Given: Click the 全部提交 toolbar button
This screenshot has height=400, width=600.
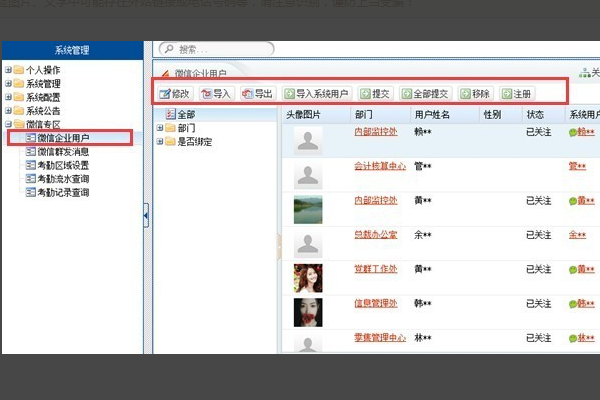Looking at the screenshot, I should (x=425, y=94).
